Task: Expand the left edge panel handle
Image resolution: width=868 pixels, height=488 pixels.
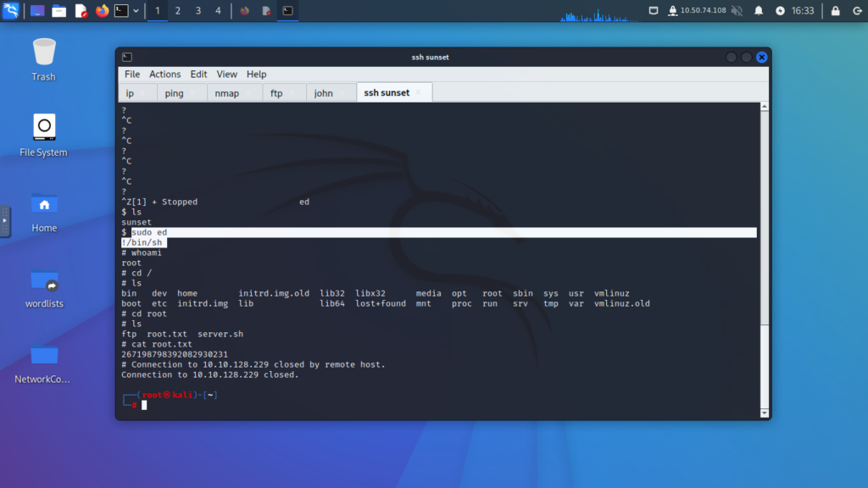Action: (x=5, y=221)
